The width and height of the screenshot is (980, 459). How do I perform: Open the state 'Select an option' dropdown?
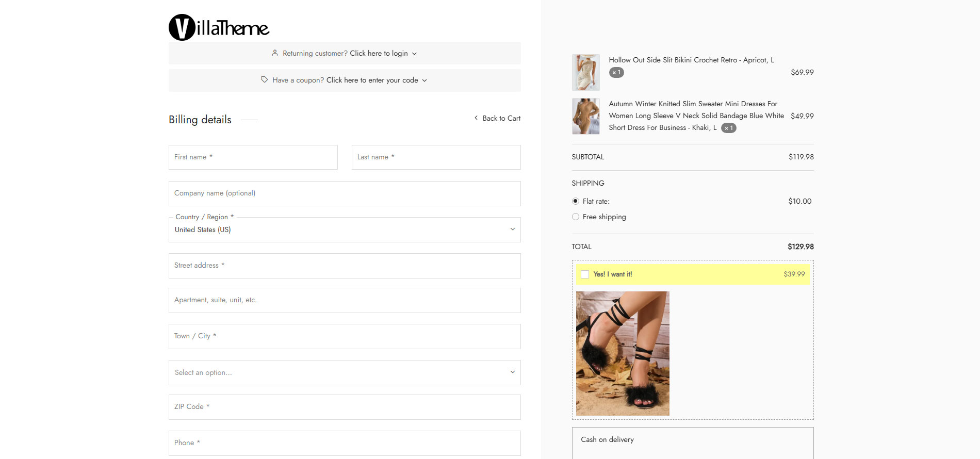click(345, 372)
